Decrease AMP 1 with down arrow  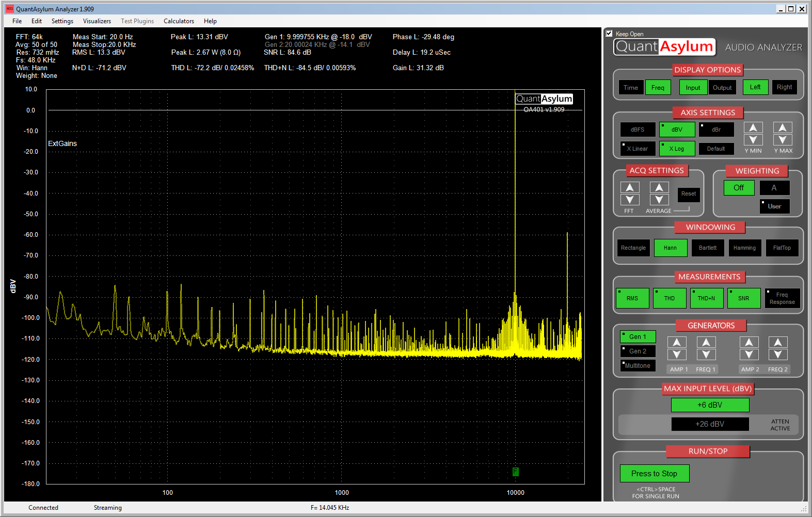pos(677,354)
